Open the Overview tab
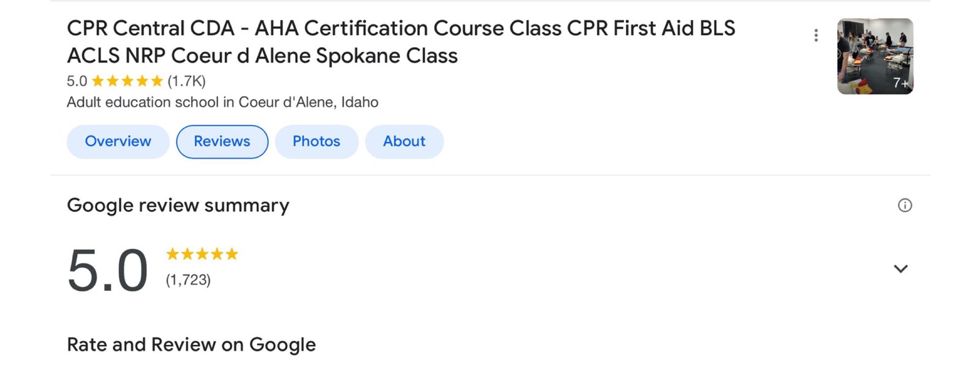Image resolution: width=980 pixels, height=370 pixels. point(118,142)
